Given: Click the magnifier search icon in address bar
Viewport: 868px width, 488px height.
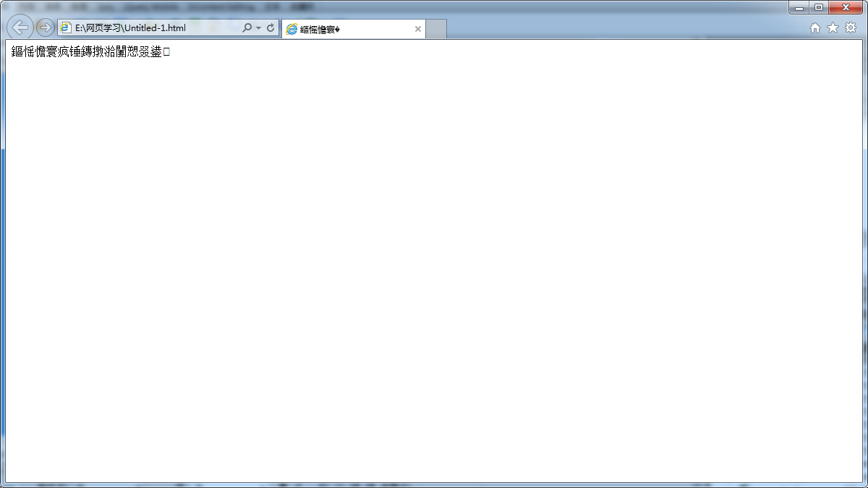Looking at the screenshot, I should [x=247, y=28].
